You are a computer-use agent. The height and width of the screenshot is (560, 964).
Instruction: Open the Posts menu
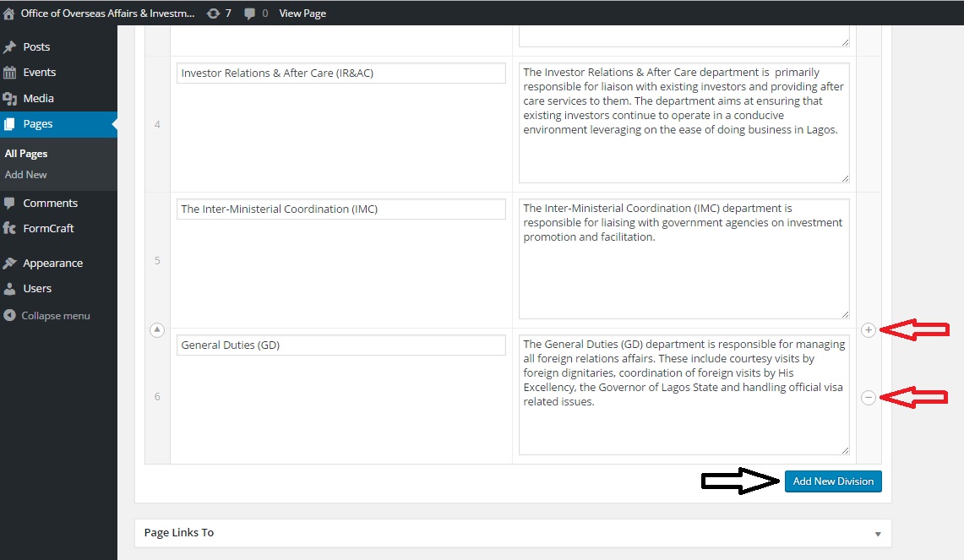point(36,47)
